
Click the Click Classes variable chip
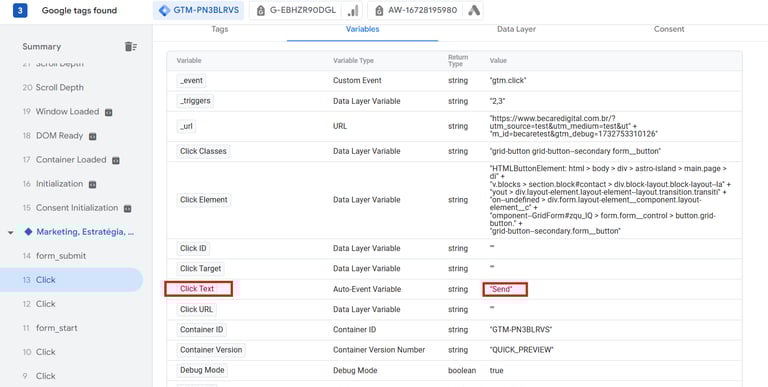[203, 151]
